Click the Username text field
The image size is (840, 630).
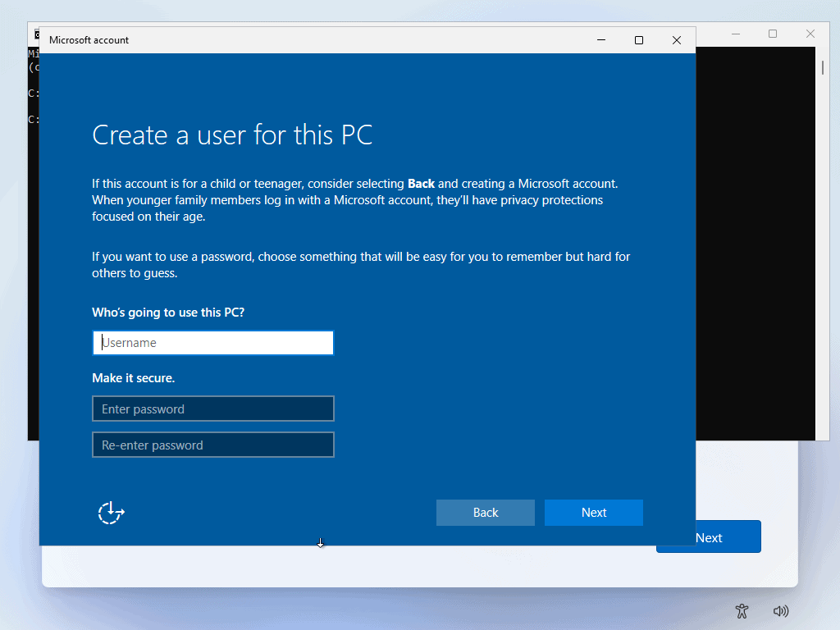click(x=213, y=343)
